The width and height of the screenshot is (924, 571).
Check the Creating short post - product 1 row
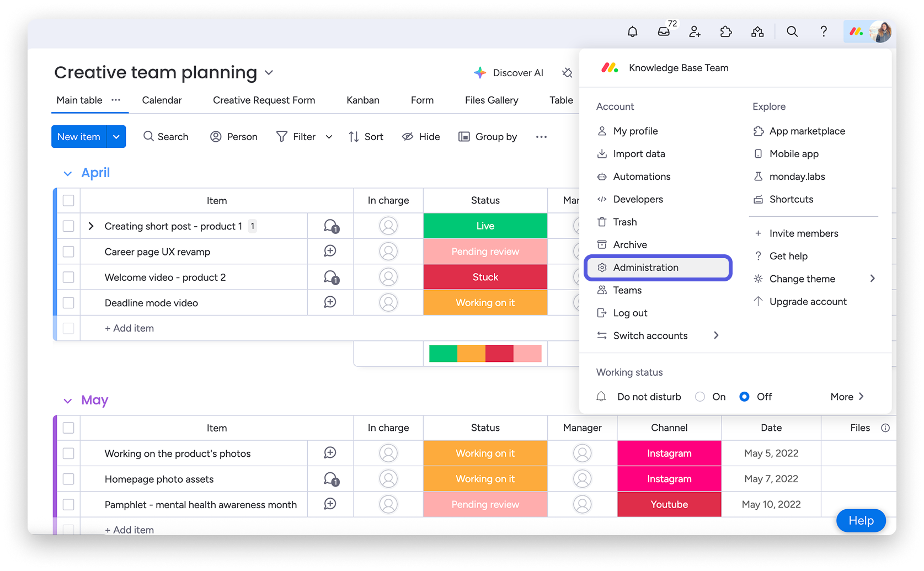coord(68,226)
